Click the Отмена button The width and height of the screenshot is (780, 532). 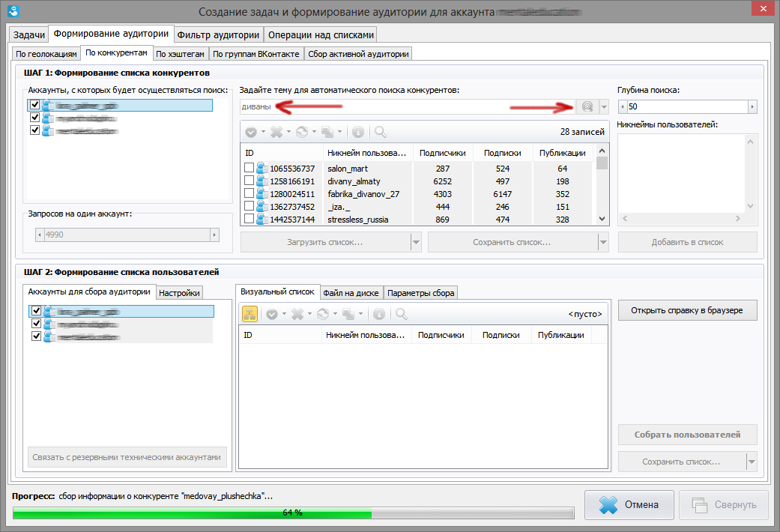pyautogui.click(x=629, y=504)
